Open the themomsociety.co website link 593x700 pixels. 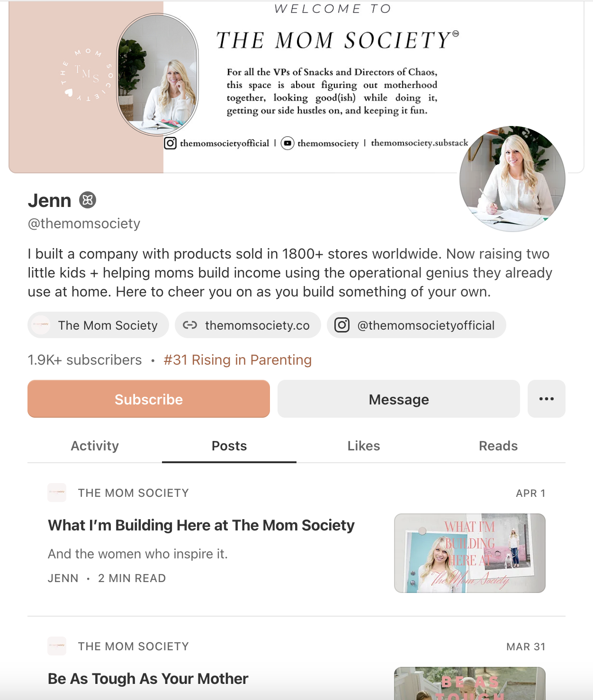[x=248, y=325]
